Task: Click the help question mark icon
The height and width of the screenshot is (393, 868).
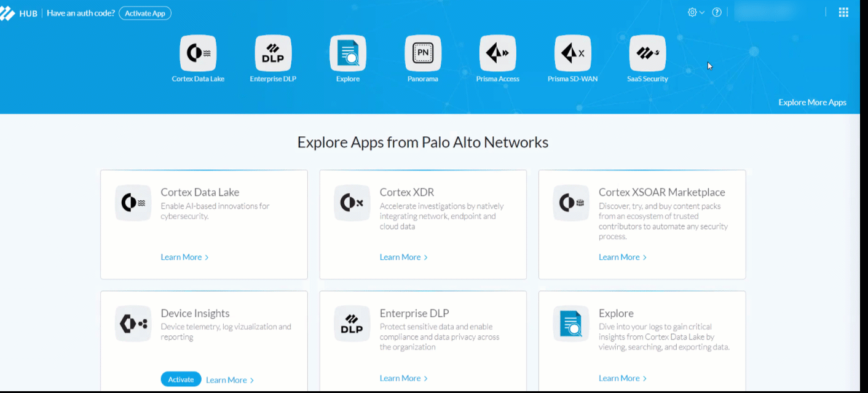Action: [x=717, y=12]
